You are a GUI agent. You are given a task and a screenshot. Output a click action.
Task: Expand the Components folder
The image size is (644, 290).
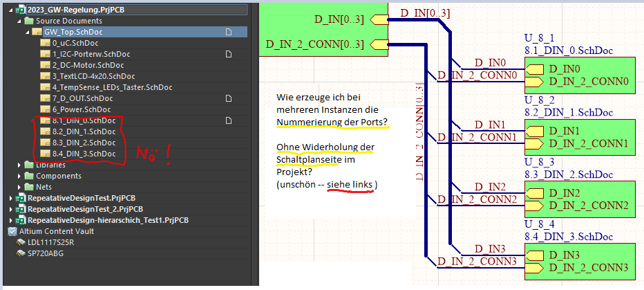click(x=19, y=176)
